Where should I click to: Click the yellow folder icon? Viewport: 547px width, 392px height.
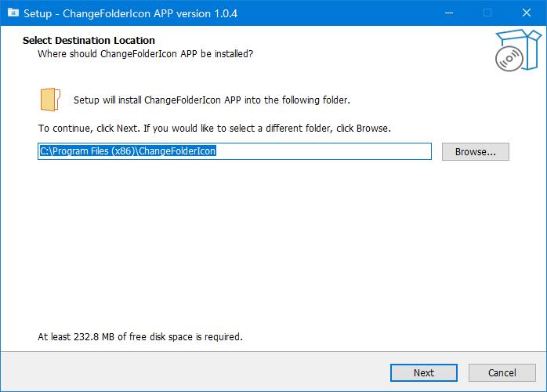49,100
